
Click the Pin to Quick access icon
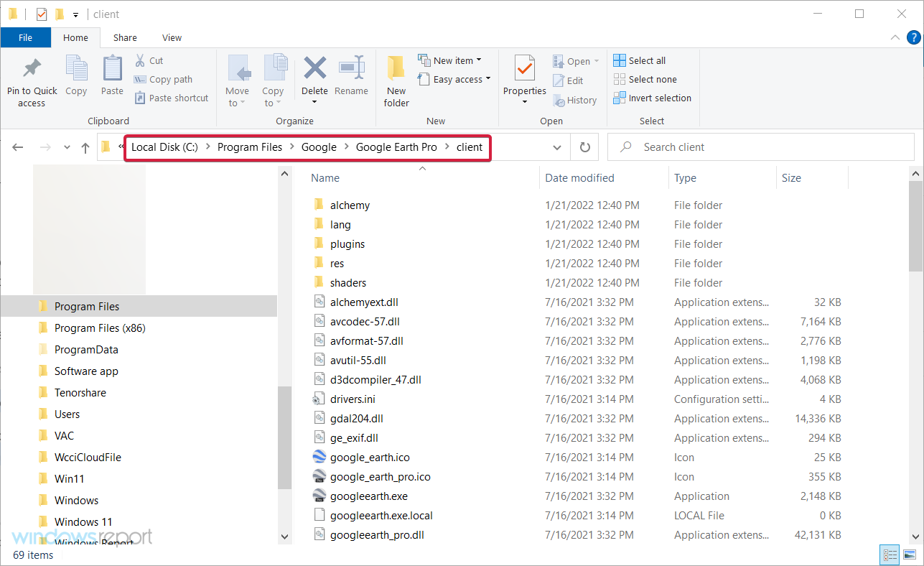(x=32, y=69)
